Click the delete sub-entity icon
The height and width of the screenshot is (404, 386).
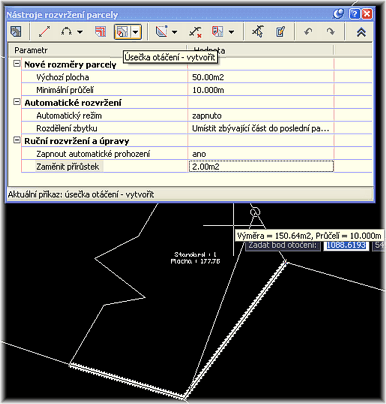(x=195, y=32)
